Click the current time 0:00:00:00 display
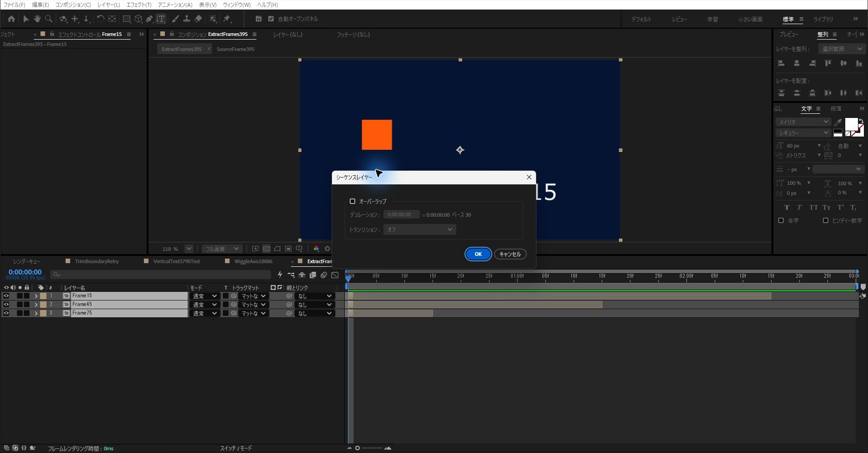868x453 pixels. pyautogui.click(x=25, y=272)
